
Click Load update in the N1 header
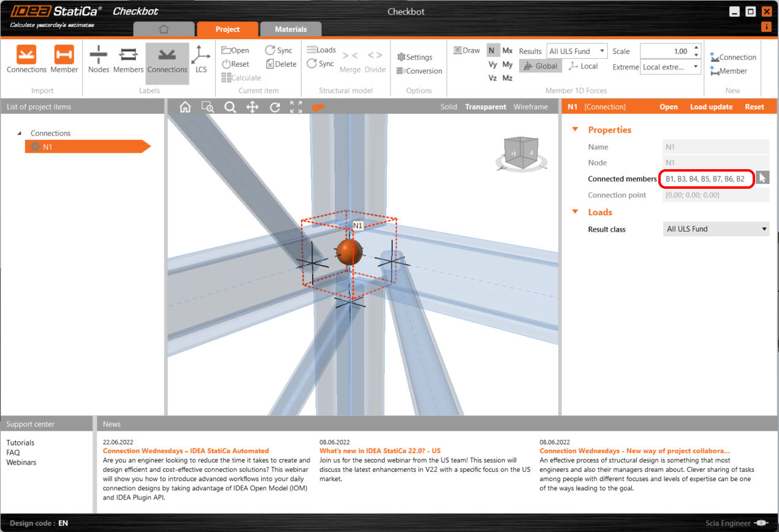pos(711,107)
